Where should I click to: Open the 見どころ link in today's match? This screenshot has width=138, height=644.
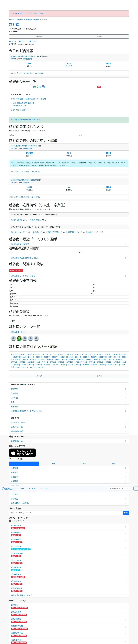[69, 66]
